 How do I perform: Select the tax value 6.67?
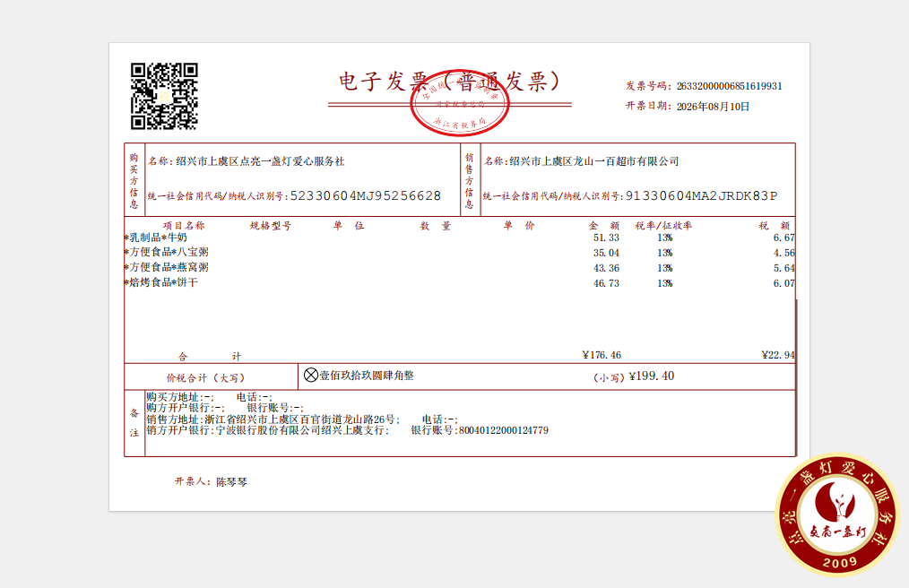(x=783, y=238)
